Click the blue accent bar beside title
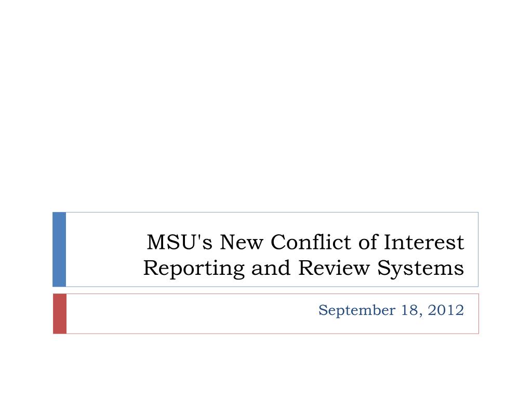Image resolution: width=532 pixels, height=399 pixels. coord(59,249)
